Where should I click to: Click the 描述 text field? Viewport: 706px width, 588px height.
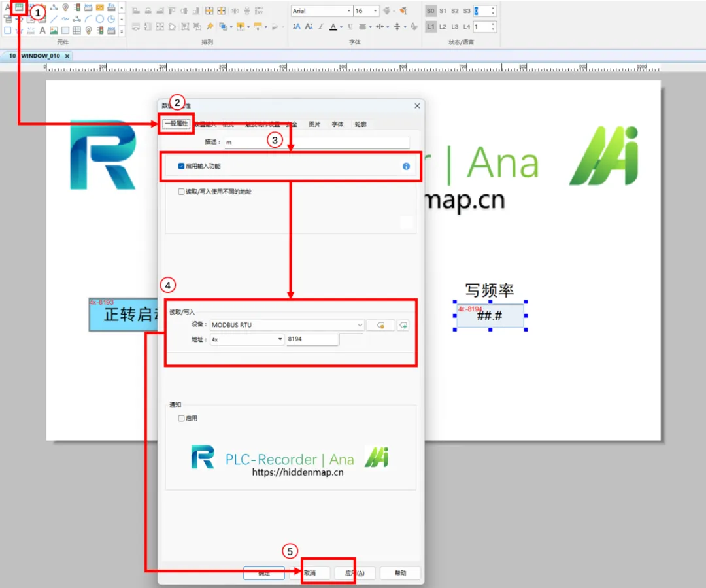[317, 143]
